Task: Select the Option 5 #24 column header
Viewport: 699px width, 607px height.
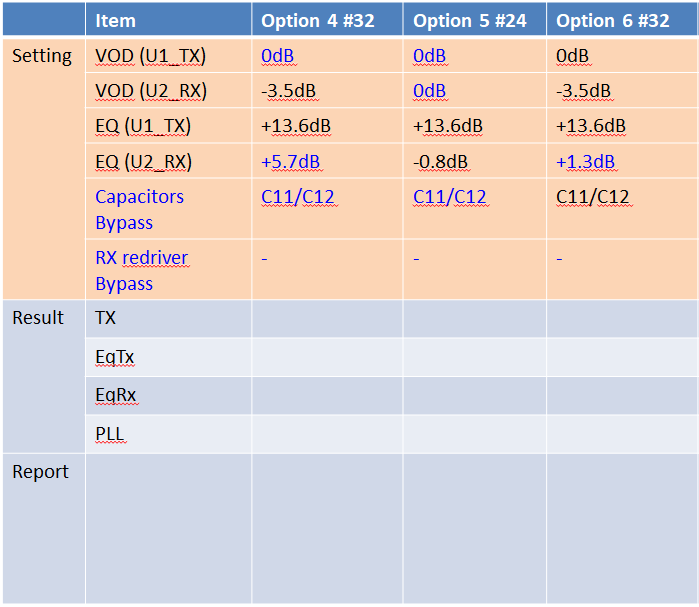Action: click(x=469, y=20)
